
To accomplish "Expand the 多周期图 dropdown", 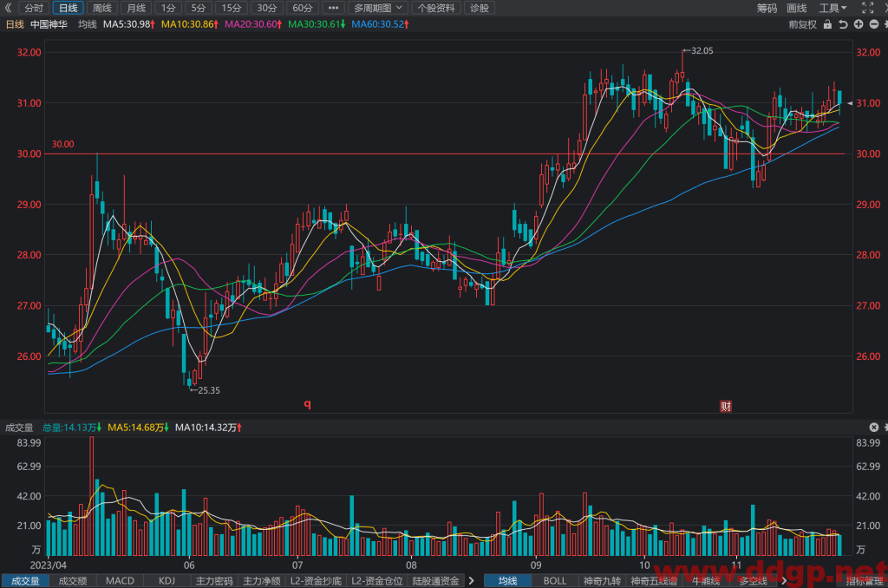I will [378, 8].
